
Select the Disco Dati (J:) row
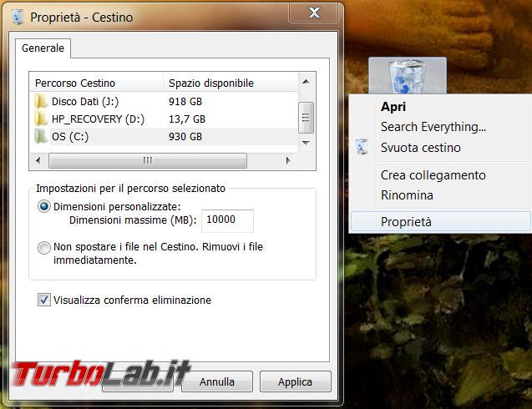[165, 101]
